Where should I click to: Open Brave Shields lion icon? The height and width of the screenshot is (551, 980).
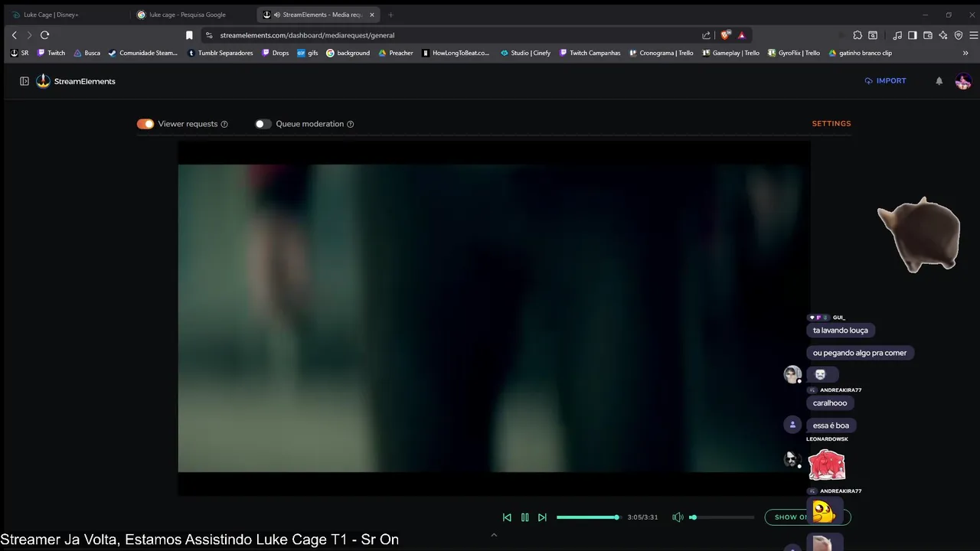click(726, 35)
